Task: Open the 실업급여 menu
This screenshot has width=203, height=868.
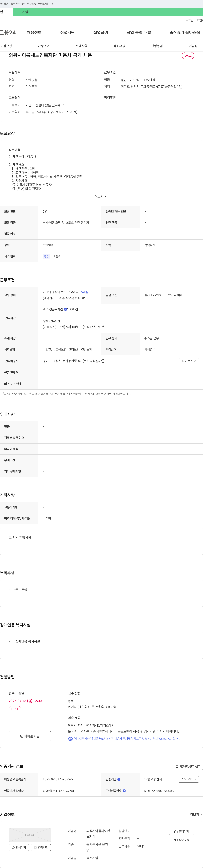Action: pos(100,32)
